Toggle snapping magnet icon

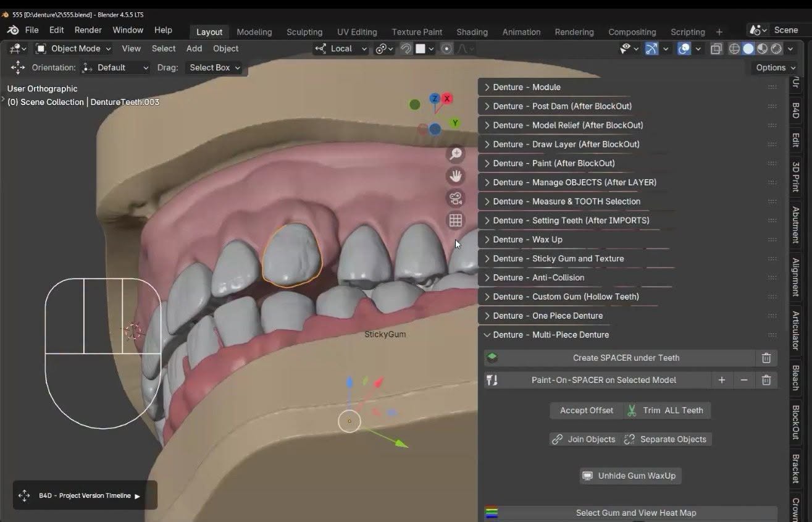(x=406, y=48)
